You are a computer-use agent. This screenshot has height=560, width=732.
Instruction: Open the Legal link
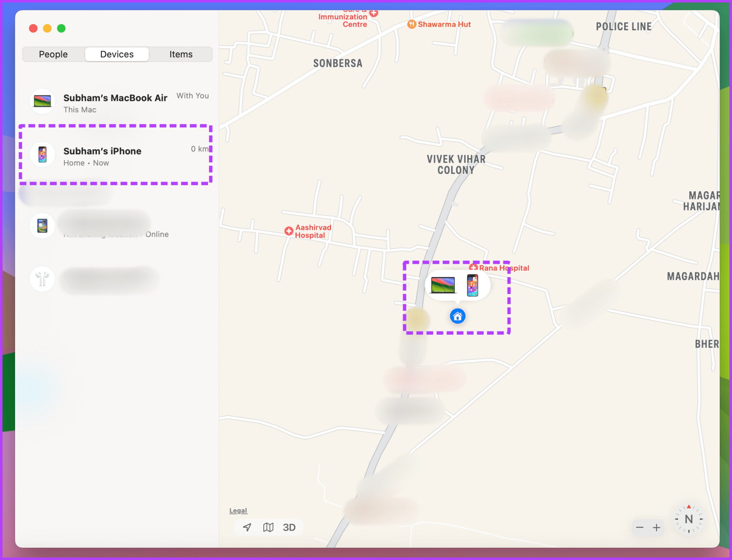click(238, 510)
